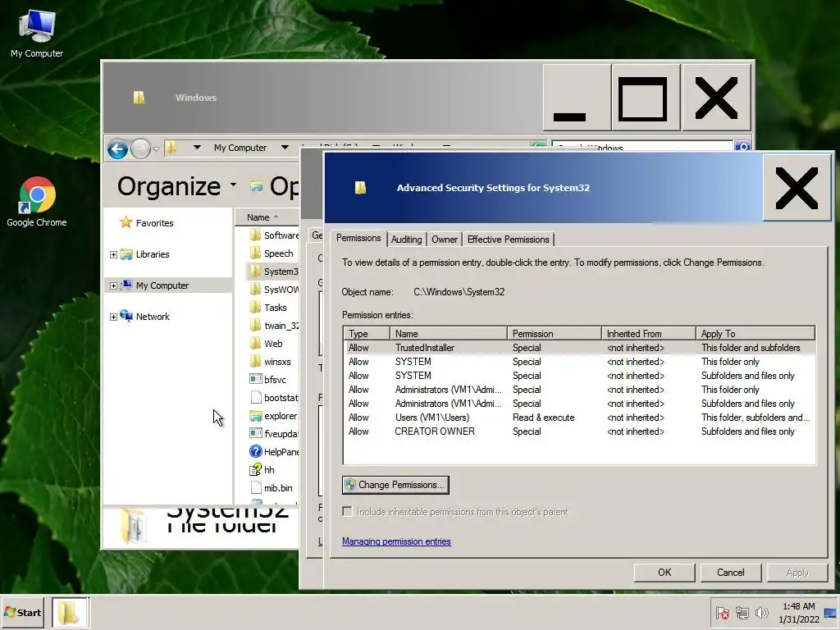Click Apply To column header
The width and height of the screenshot is (840, 630).
tap(756, 334)
